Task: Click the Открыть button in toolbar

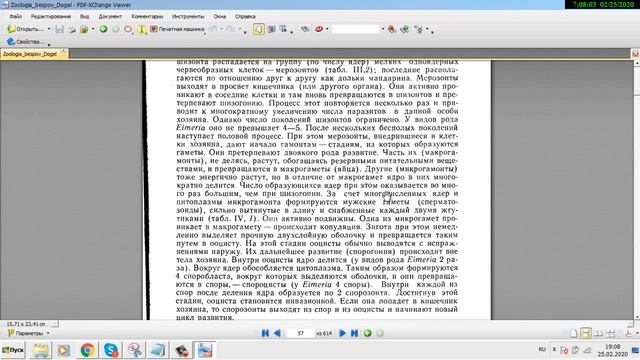Action: tap(25, 29)
